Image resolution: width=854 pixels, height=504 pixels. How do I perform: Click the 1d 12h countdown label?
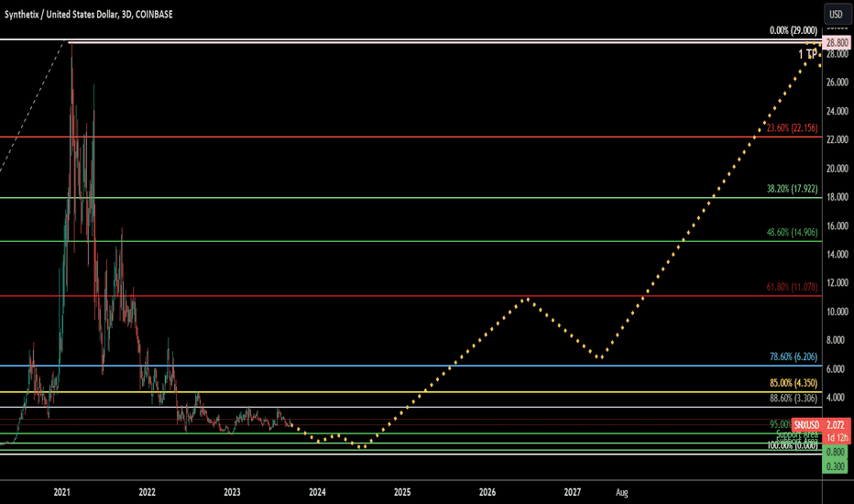coord(836,437)
